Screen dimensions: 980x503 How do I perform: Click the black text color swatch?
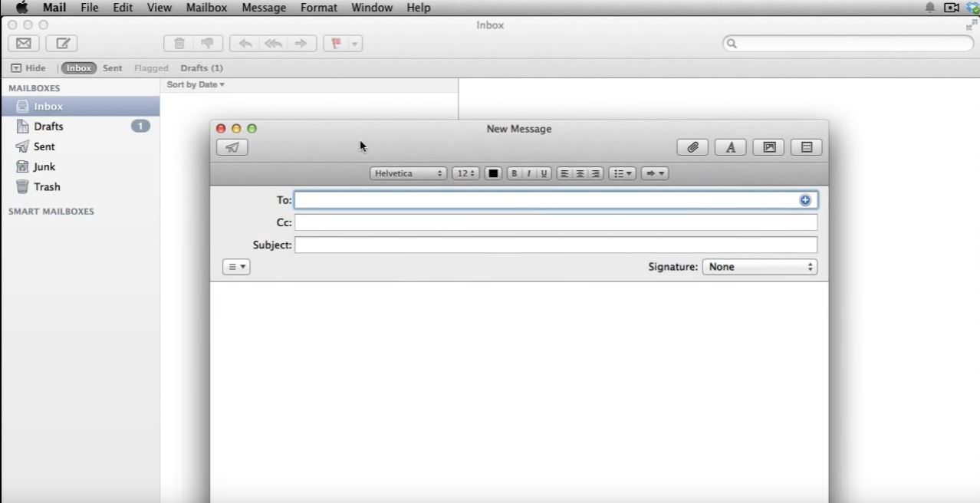493,173
